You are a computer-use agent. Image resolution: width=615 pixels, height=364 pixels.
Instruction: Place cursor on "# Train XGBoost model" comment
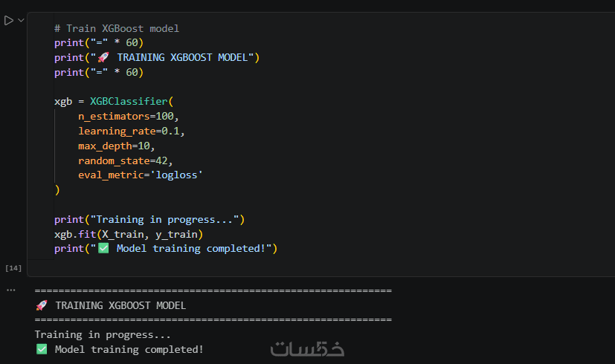(x=117, y=28)
